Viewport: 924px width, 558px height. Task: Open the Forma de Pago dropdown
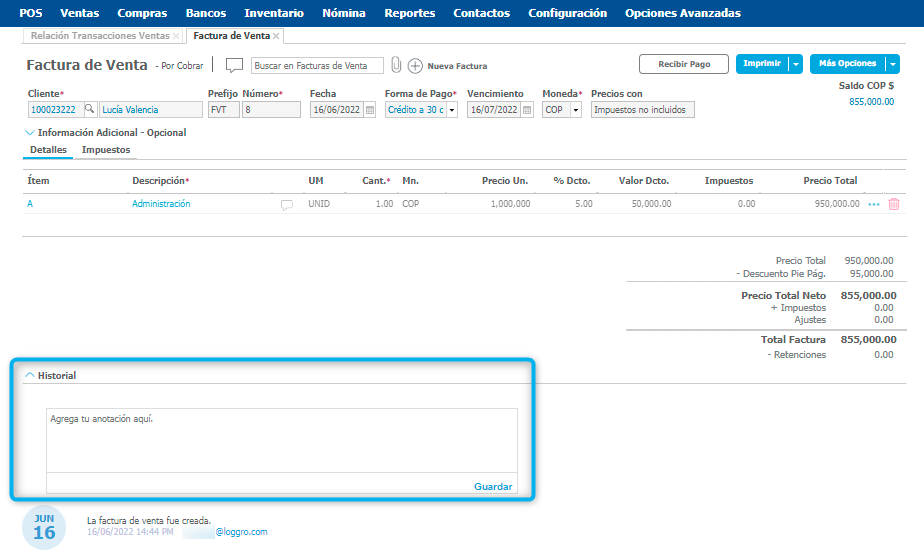coord(451,110)
